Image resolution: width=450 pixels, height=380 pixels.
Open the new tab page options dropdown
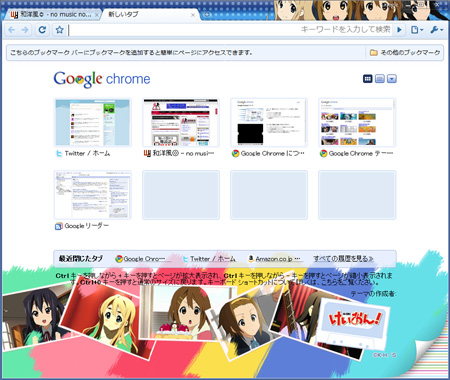(x=392, y=79)
